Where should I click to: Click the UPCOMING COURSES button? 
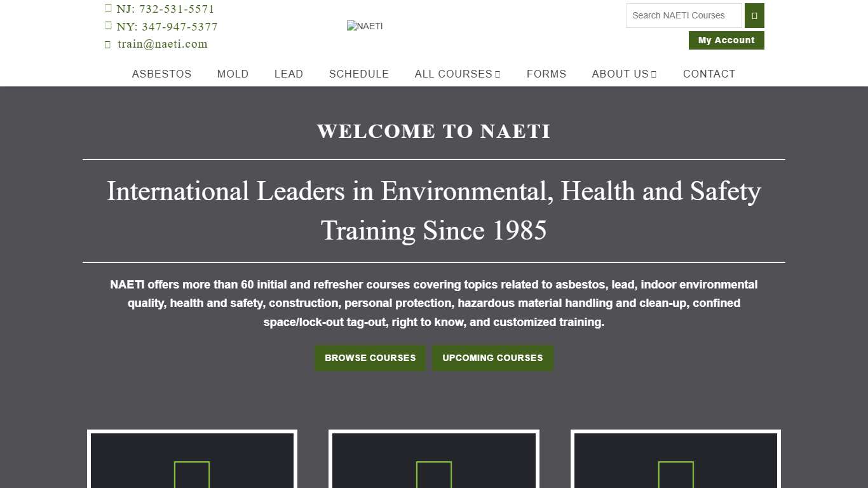coord(492,358)
